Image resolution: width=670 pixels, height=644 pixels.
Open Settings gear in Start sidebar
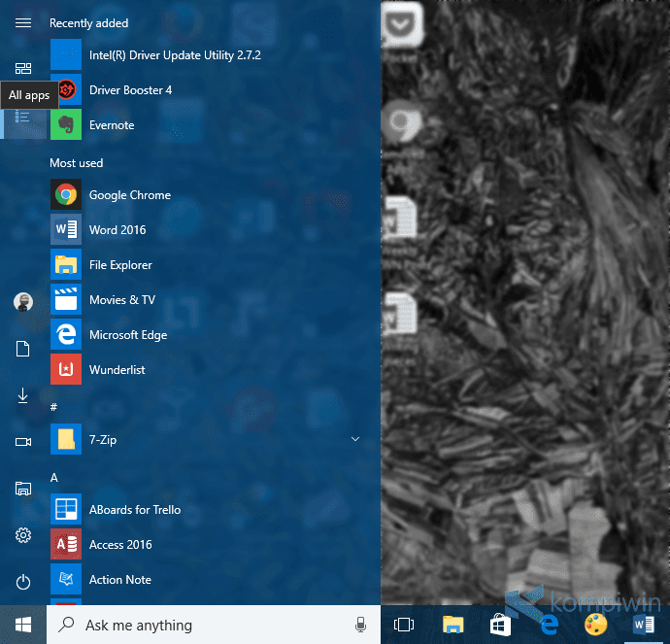[x=23, y=535]
